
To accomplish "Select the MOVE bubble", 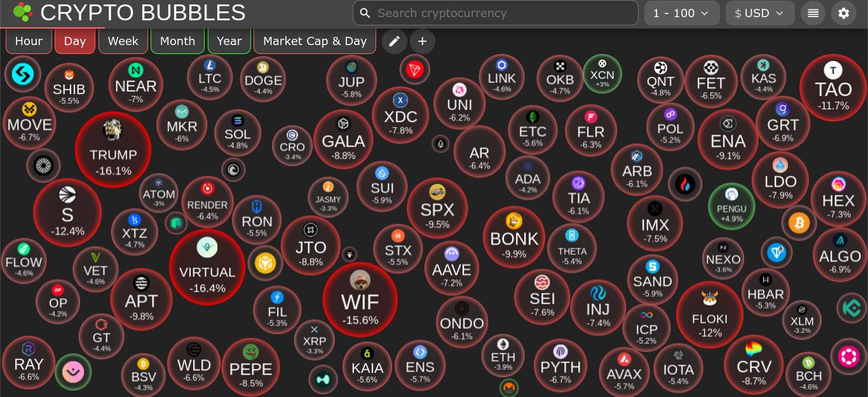I will [x=29, y=123].
